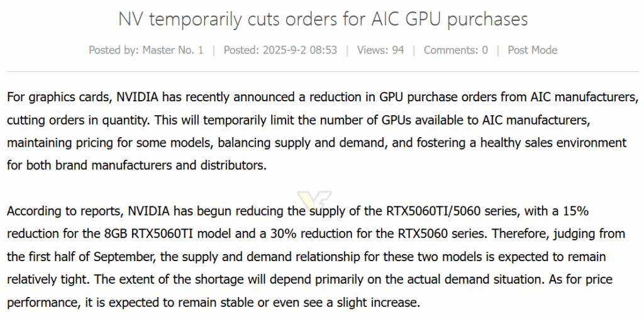Click the phrase "balancing supply and demand"
The image size is (644, 319).
click(x=303, y=143)
